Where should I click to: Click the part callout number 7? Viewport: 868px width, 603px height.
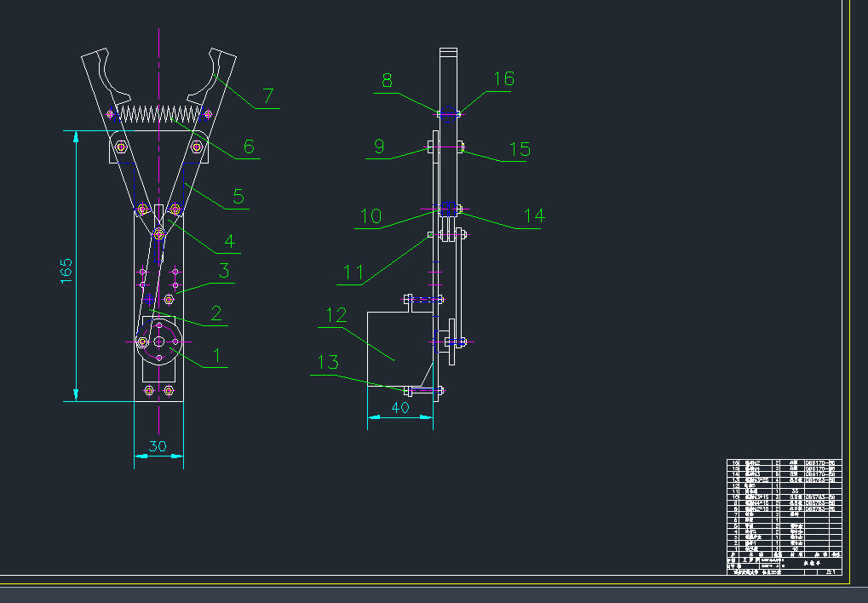[267, 95]
